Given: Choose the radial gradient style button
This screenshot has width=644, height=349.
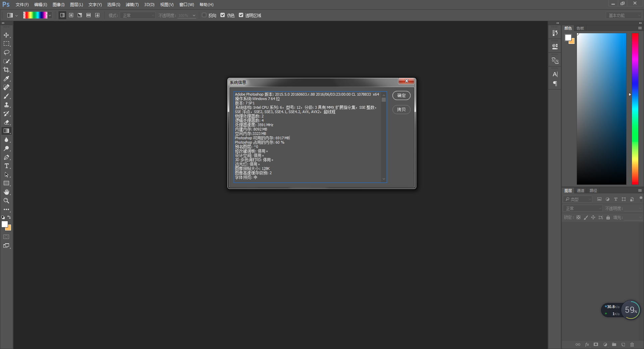Looking at the screenshot, I should 71,15.
